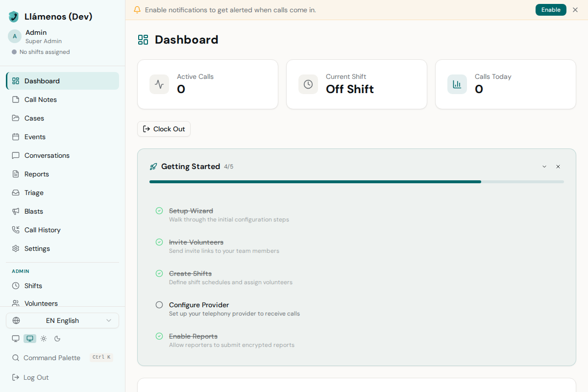Toggle the Enable Reports completed check circle
The height and width of the screenshot is (392, 588).
[159, 336]
